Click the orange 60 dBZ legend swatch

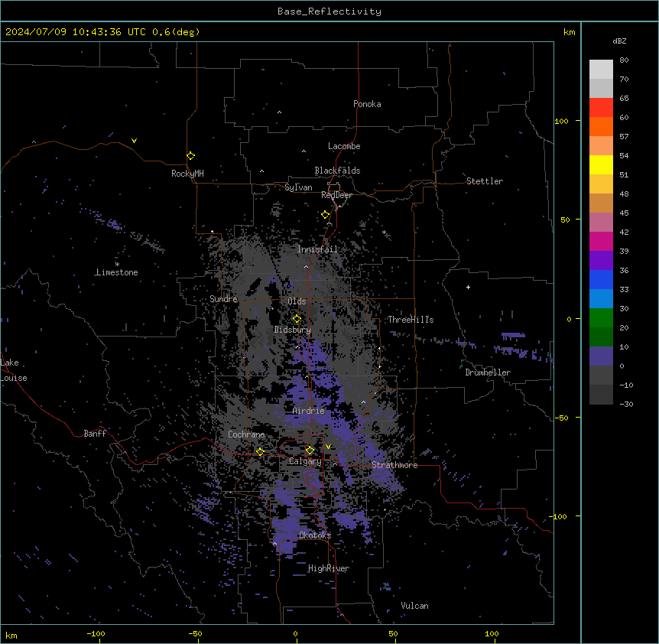[601, 126]
